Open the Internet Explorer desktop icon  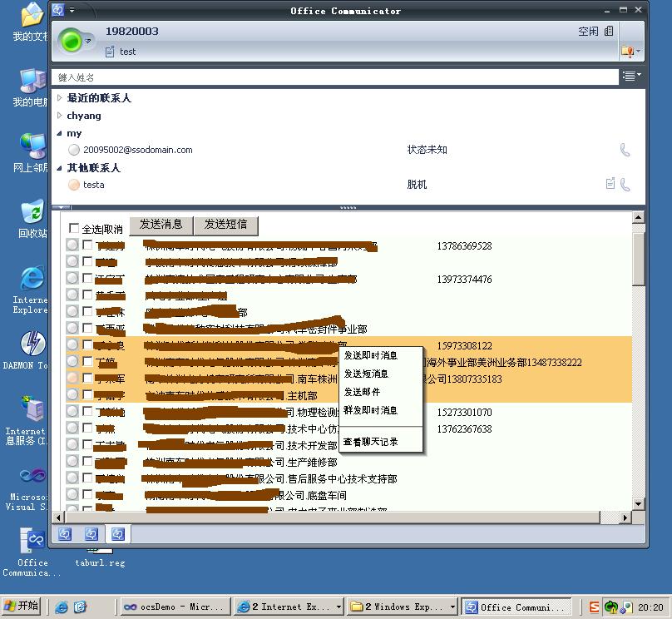click(x=31, y=290)
